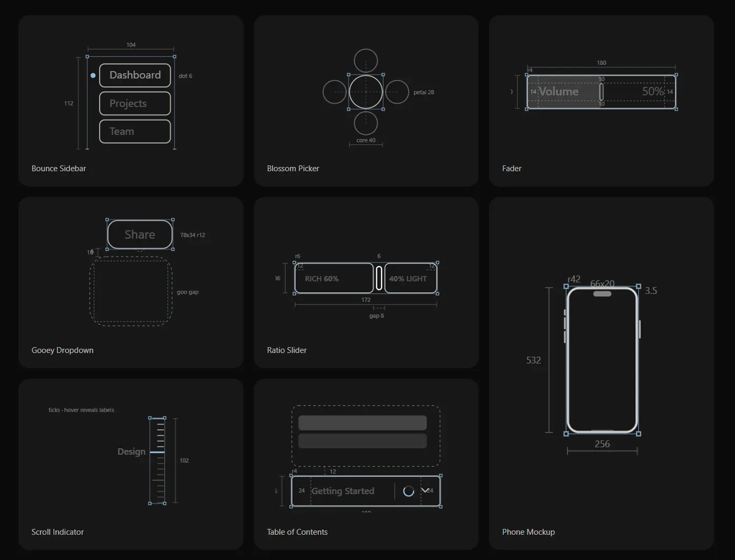Open the Bounce Sidebar card title
Screen dimensions: 735x560
pos(58,169)
